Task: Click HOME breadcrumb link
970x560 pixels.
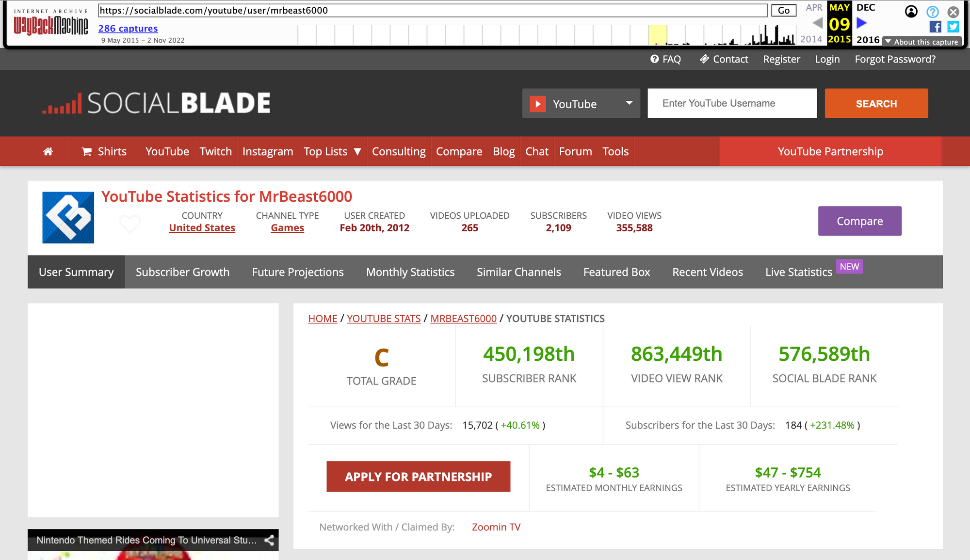Action: (323, 319)
